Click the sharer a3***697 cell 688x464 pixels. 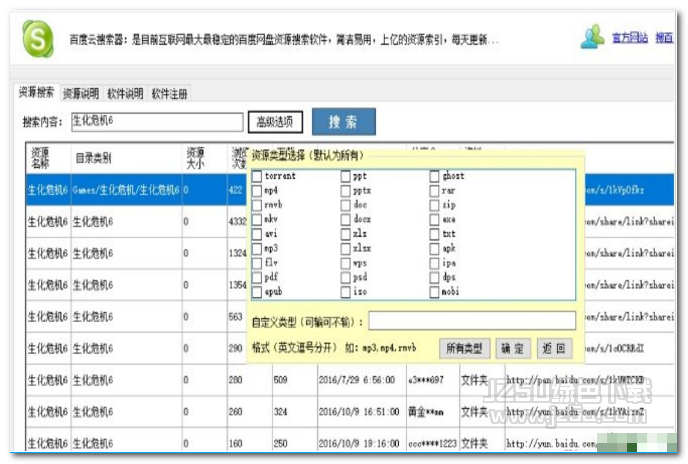point(432,380)
